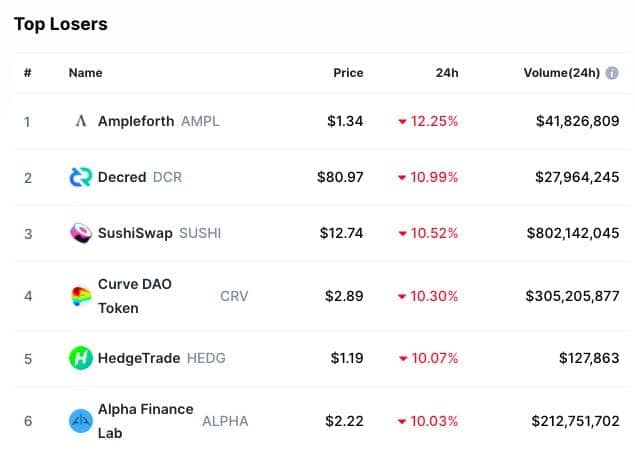The image size is (635, 451).
Task: Click the Volume(24h) info icon
Action: point(612,73)
